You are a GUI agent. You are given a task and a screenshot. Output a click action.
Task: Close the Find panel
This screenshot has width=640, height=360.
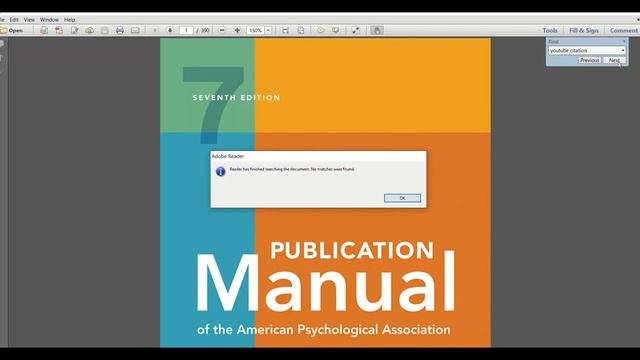(624, 41)
